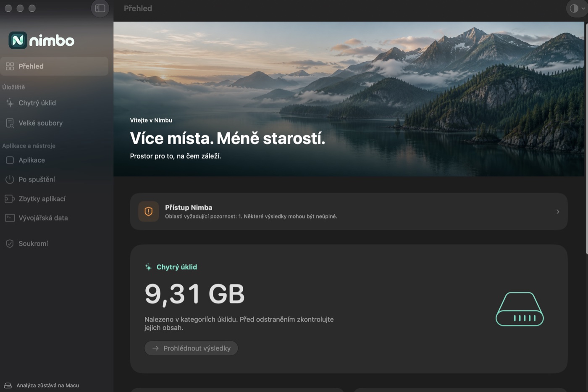Screen dimensions: 588x392
Task: Click the orange shield warning icon
Action: pos(149,211)
